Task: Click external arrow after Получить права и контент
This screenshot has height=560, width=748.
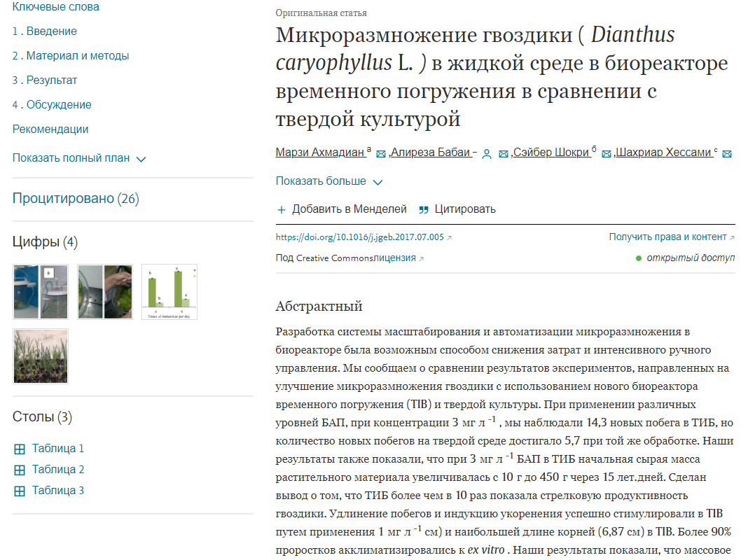Action: pos(733,237)
